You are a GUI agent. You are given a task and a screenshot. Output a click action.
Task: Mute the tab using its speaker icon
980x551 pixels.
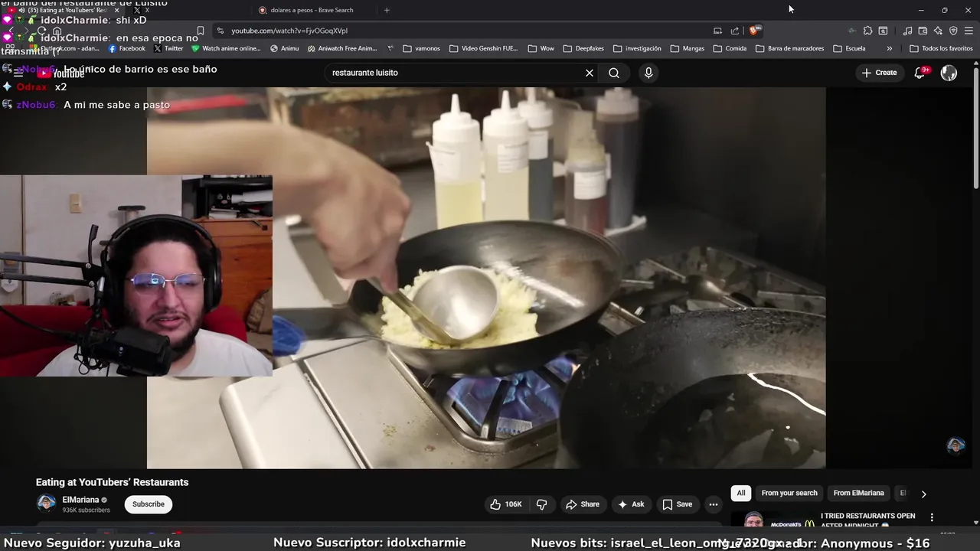pyautogui.click(x=21, y=10)
